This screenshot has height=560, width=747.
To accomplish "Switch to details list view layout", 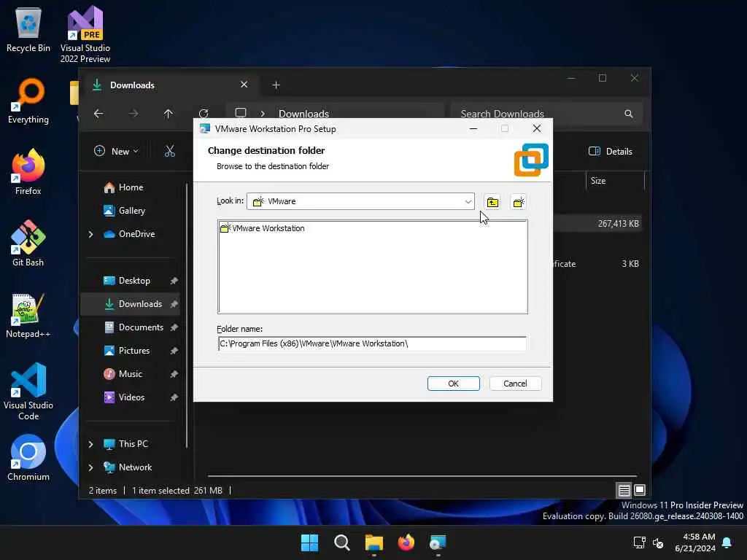I will pyautogui.click(x=624, y=490).
